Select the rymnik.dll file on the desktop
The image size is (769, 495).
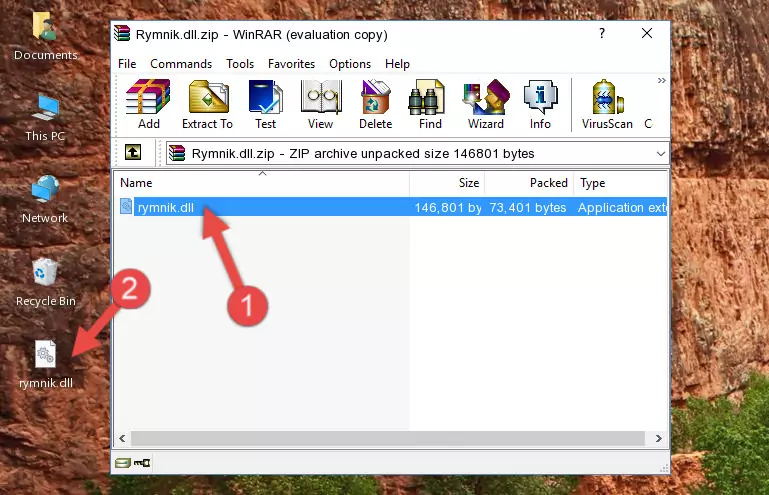[x=46, y=365]
